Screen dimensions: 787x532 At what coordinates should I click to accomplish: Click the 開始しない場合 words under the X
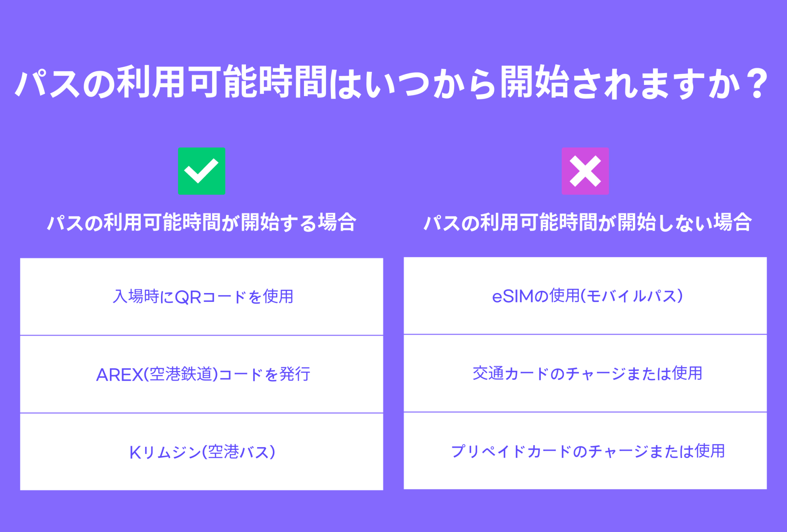(x=684, y=222)
